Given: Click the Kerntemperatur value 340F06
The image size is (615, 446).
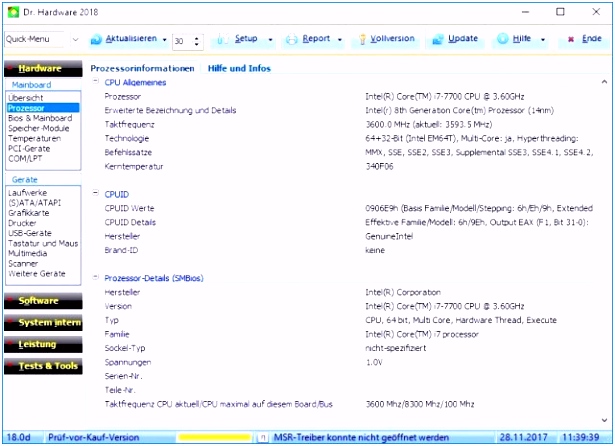Looking at the screenshot, I should pos(379,166).
